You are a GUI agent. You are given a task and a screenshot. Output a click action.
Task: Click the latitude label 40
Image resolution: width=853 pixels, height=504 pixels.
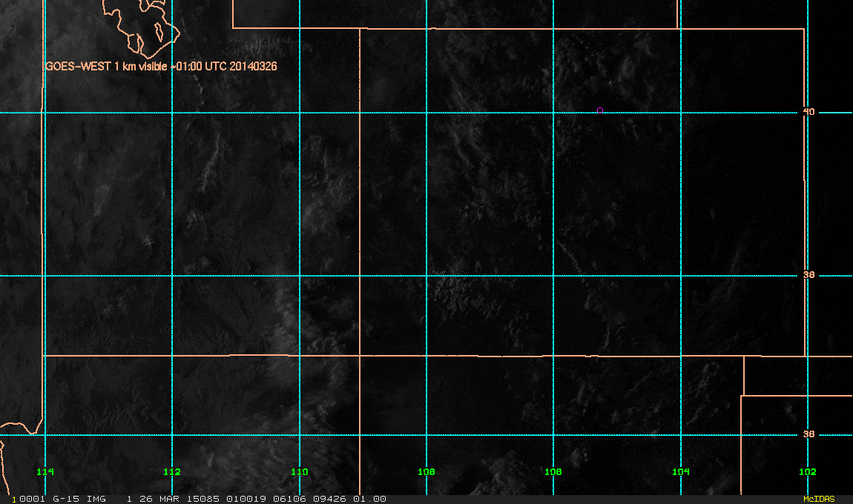[x=809, y=112]
